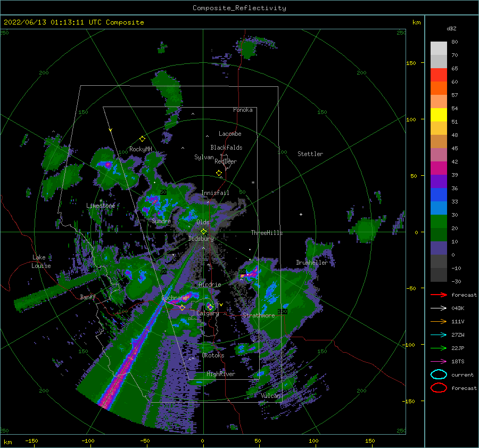
Task: Click yellow diamond marker beside RockyMH label
Action: (x=142, y=139)
